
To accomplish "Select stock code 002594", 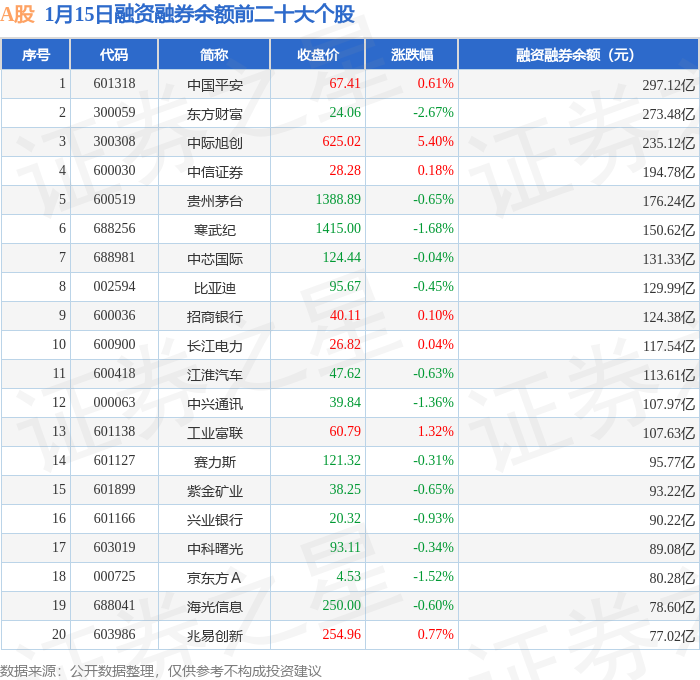I will point(114,287).
